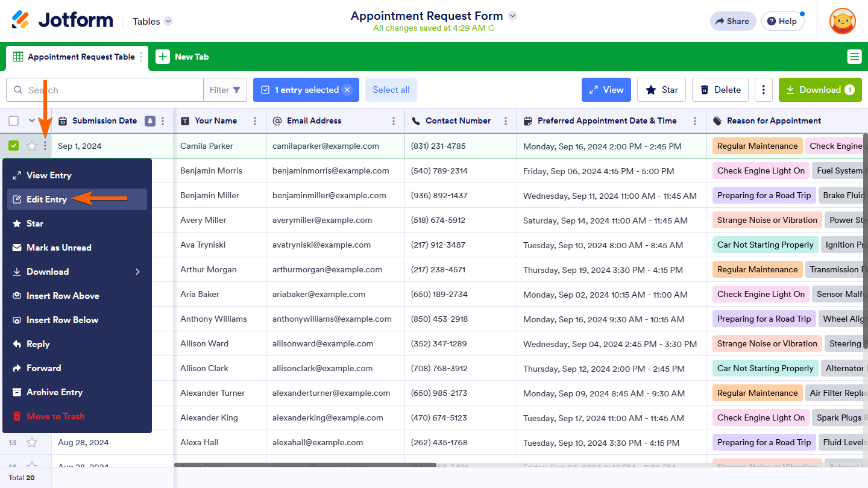Open Email Address column options dots

[x=394, y=120]
